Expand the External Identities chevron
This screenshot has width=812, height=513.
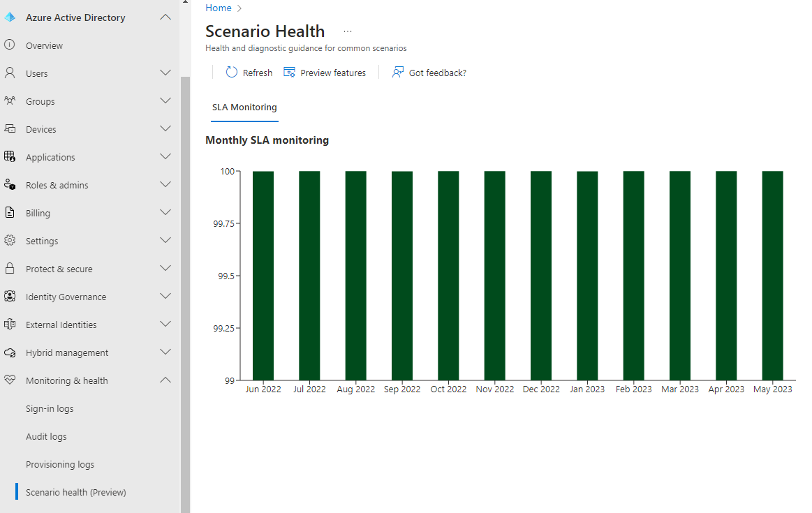165,325
